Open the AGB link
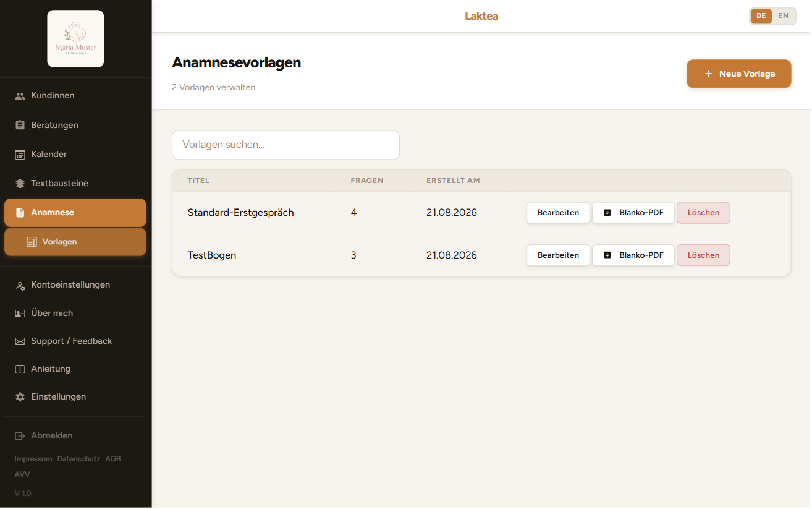 tap(113, 460)
